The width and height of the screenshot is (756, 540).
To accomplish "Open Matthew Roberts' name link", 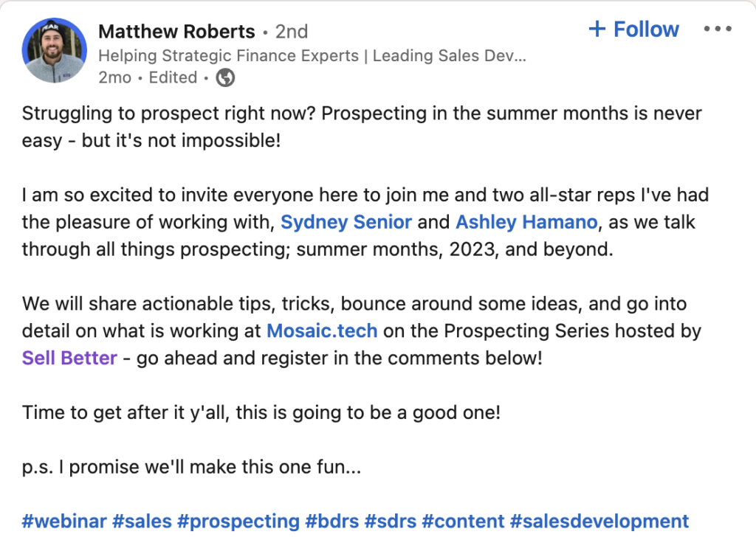I will (176, 32).
